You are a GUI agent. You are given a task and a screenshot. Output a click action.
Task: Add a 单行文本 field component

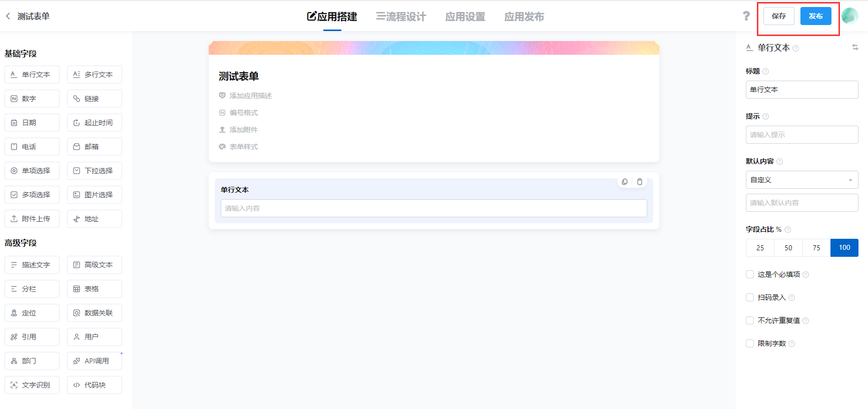point(32,75)
